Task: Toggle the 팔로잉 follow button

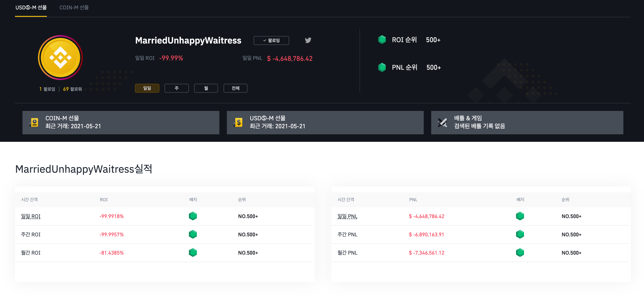Action: click(271, 40)
